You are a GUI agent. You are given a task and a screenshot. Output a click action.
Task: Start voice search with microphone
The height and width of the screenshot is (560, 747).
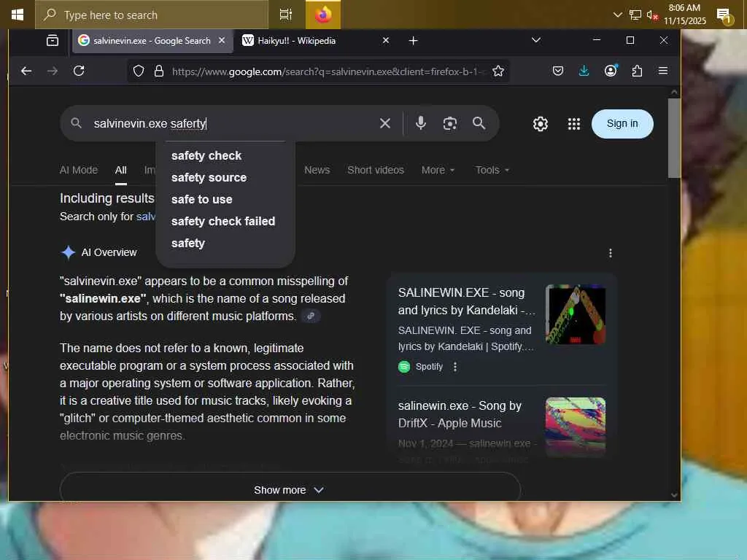pyautogui.click(x=421, y=122)
